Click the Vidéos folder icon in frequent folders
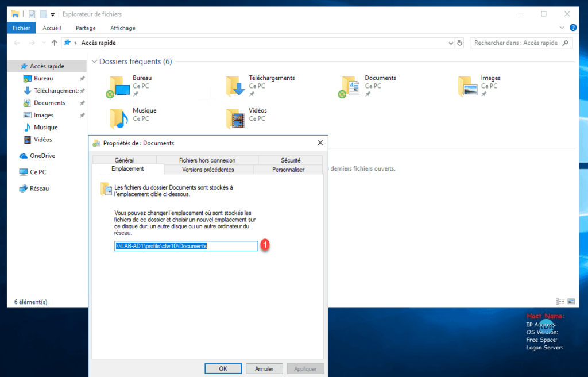Viewport: 588px width, 377px height. pos(235,118)
